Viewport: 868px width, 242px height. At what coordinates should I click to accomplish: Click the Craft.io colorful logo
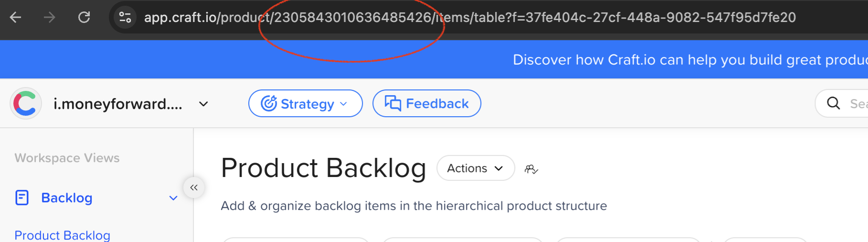click(x=25, y=103)
